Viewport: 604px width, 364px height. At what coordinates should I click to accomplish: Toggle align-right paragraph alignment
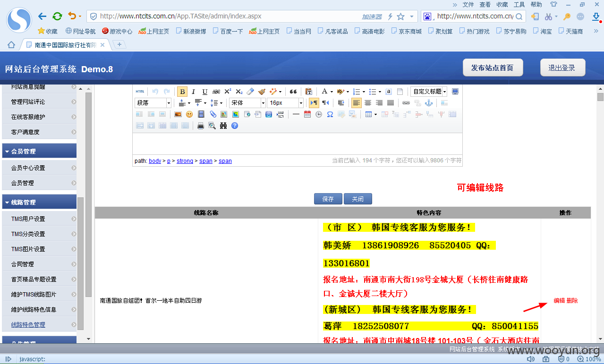379,103
